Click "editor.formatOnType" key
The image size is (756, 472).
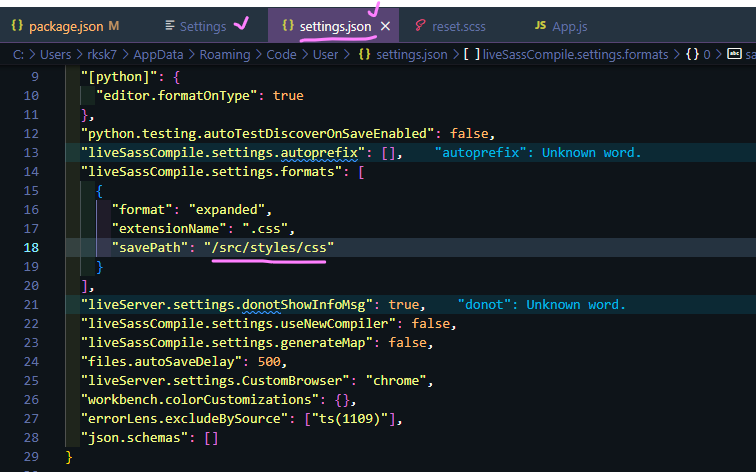pyautogui.click(x=177, y=95)
